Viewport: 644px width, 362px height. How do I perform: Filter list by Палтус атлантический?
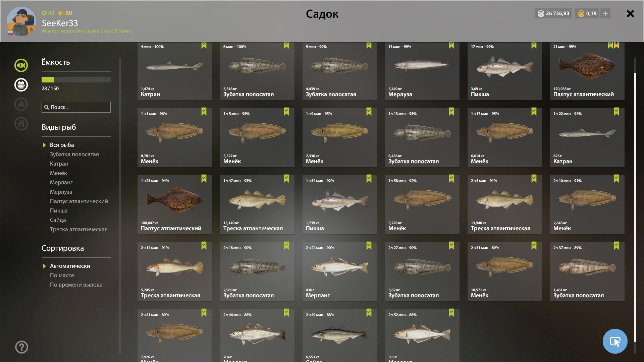(79, 201)
